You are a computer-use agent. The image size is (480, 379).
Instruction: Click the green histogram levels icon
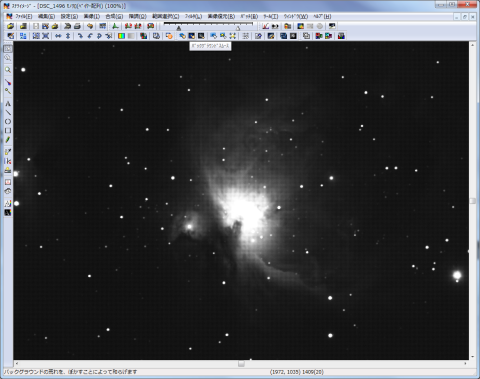click(x=115, y=26)
